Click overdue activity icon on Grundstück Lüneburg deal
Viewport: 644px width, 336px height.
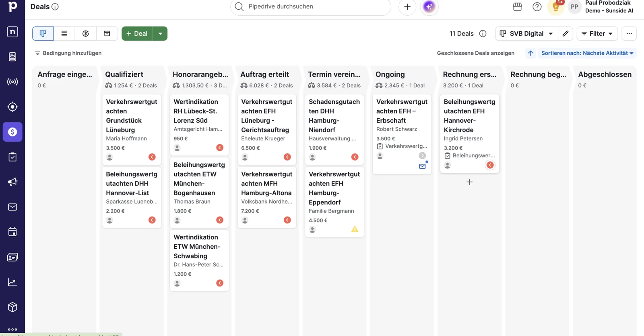pos(152,157)
